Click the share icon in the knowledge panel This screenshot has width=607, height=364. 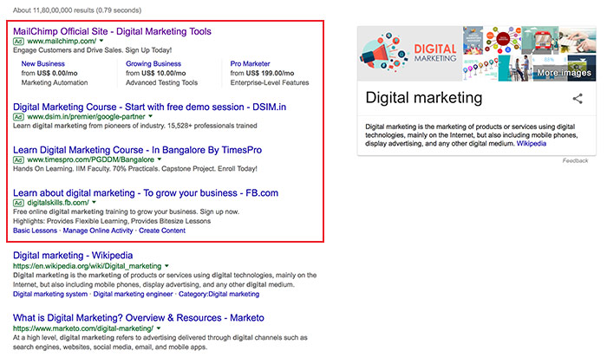(578, 99)
